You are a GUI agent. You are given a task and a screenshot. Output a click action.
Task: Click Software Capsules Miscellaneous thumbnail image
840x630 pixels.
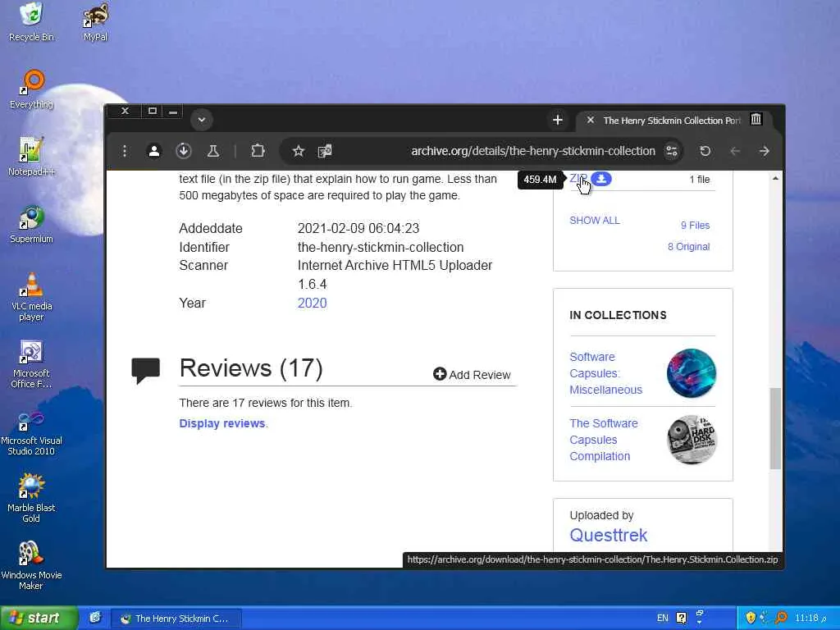pyautogui.click(x=691, y=373)
